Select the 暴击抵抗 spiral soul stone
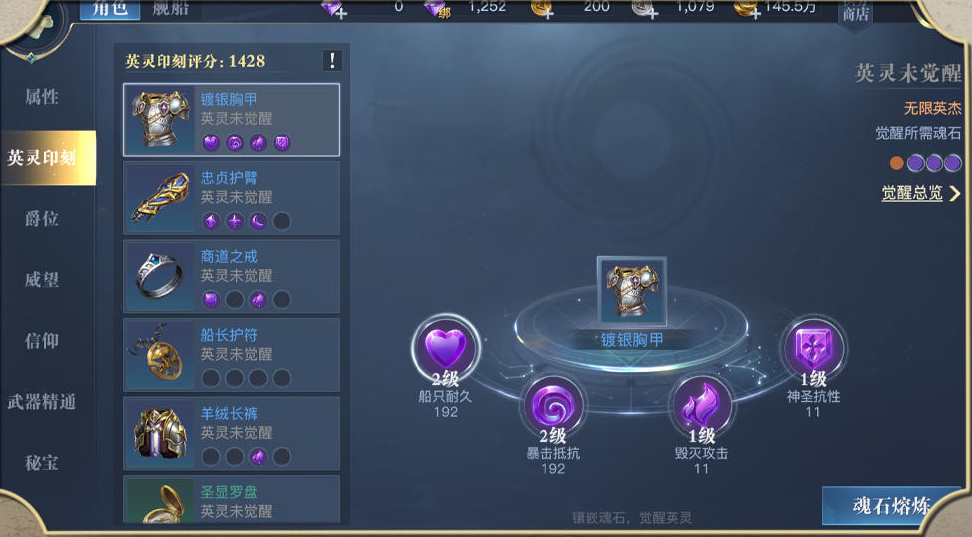 (x=553, y=406)
